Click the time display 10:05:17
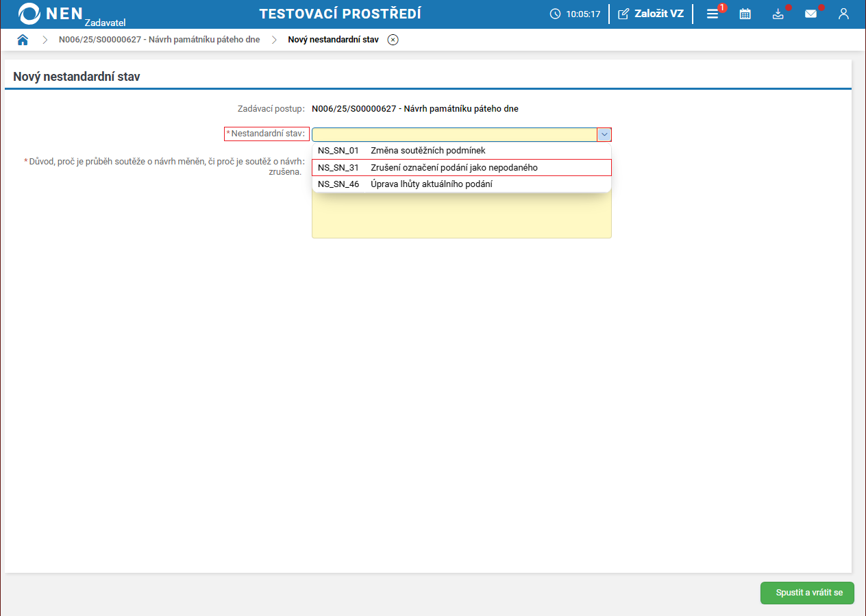The width and height of the screenshot is (866, 616). click(583, 14)
